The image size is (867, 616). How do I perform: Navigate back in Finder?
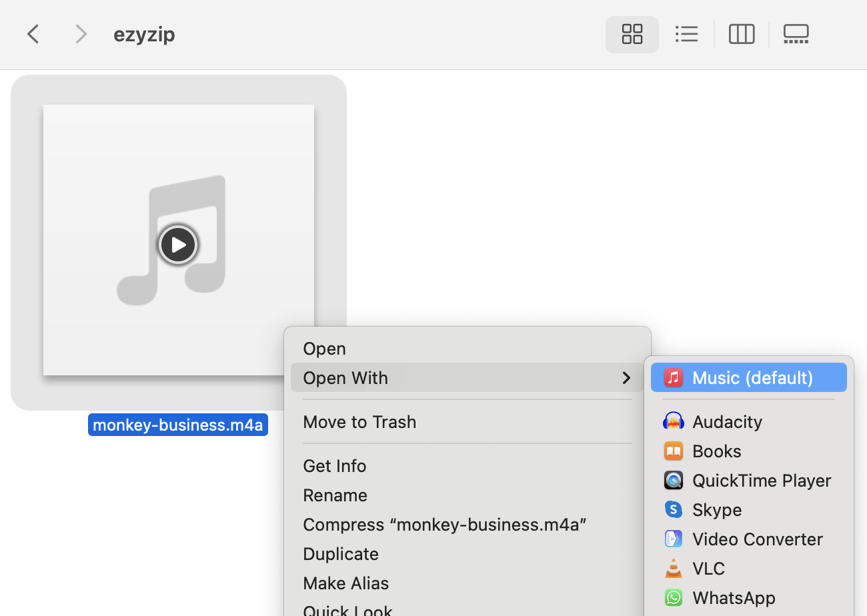click(33, 34)
